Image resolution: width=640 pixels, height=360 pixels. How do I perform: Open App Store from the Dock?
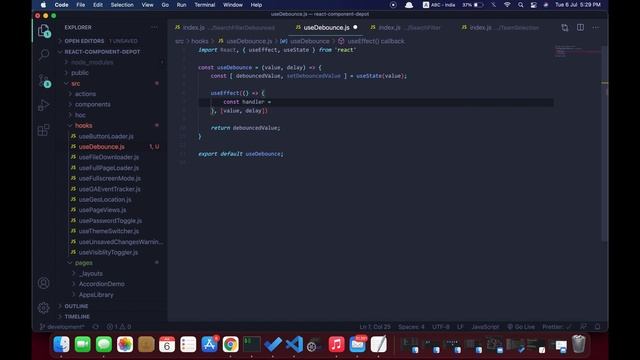click(x=209, y=344)
